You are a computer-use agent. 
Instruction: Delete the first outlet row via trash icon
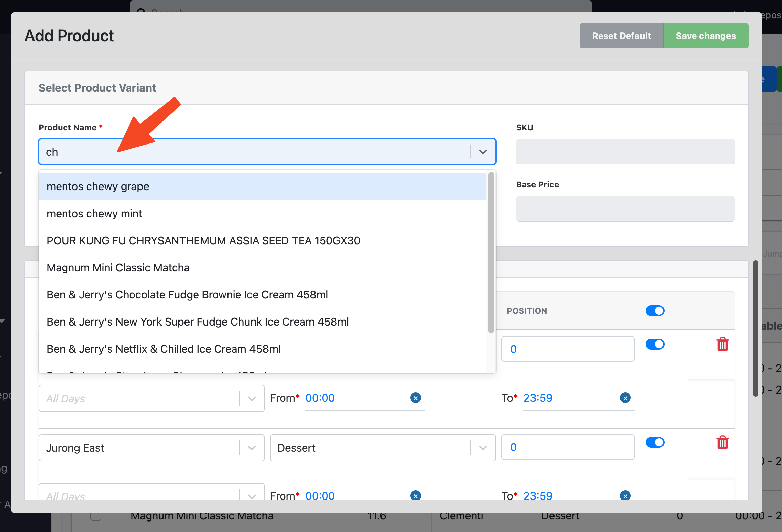pos(722,344)
